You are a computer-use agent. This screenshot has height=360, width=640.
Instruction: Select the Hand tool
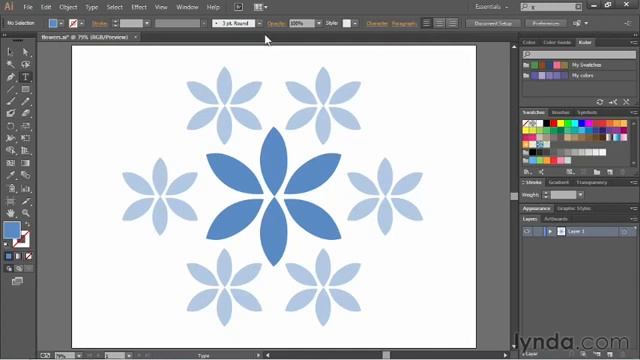click(x=10, y=213)
